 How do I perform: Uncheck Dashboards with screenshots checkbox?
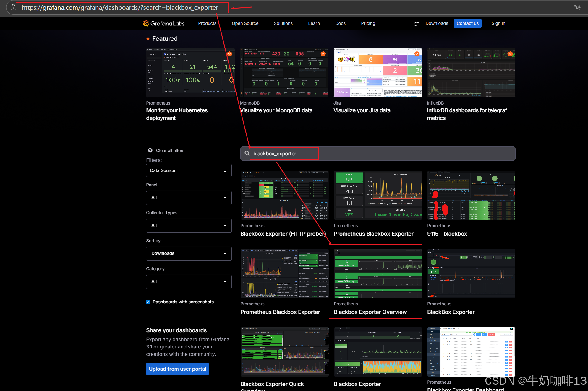148,302
